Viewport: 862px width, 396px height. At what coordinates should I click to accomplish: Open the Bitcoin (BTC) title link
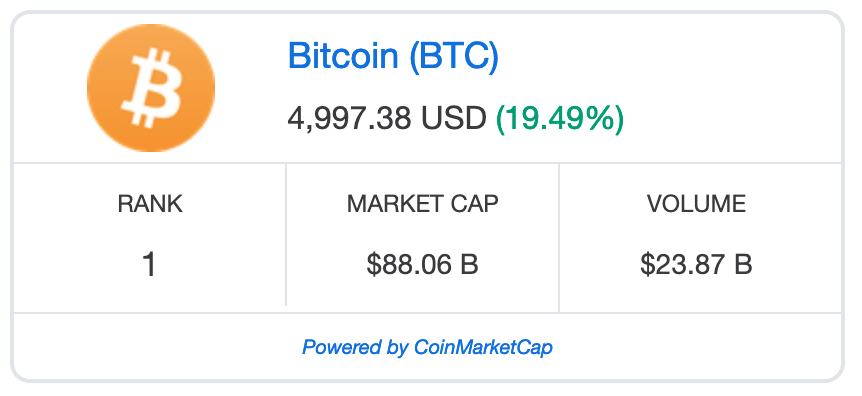tap(393, 56)
